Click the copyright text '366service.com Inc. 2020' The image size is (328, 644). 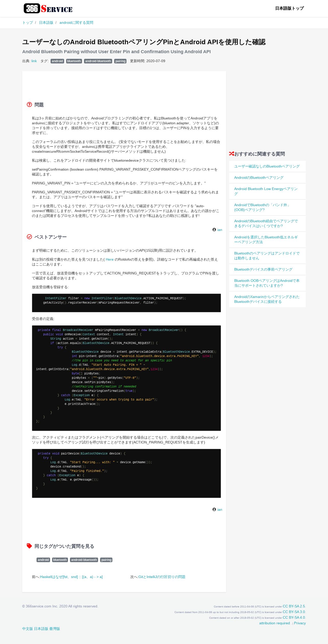click(60, 606)
